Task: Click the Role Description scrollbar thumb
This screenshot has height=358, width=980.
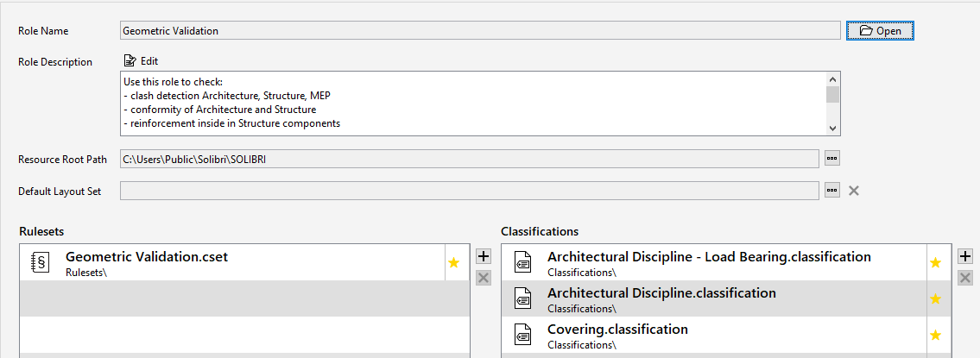Action: 832,94
